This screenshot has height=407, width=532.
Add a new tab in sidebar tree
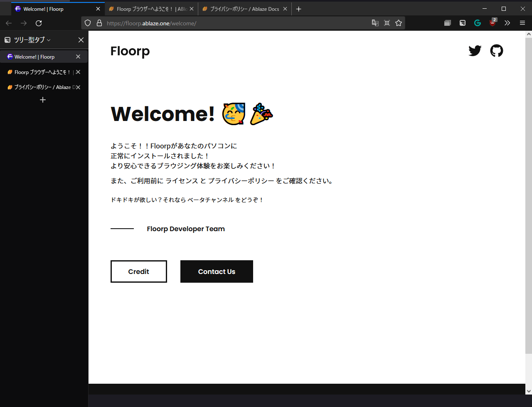point(43,100)
